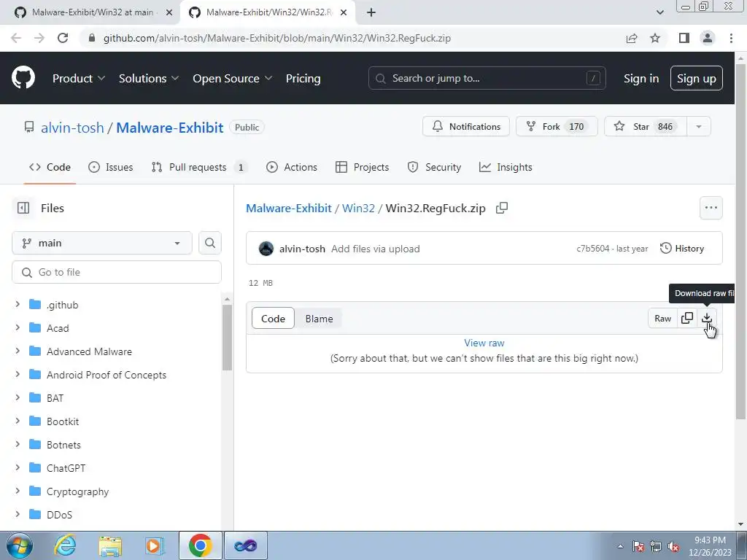The height and width of the screenshot is (560, 747).
Task: Expand the BAT folder chevron
Action: tap(18, 397)
